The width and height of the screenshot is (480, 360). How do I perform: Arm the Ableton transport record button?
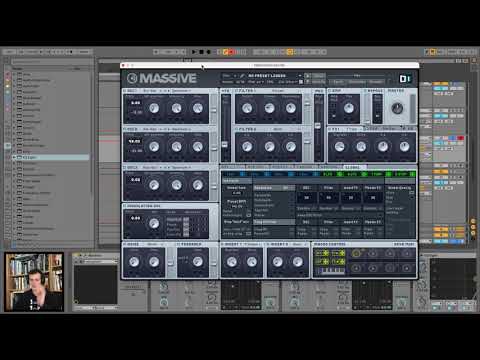(209, 52)
